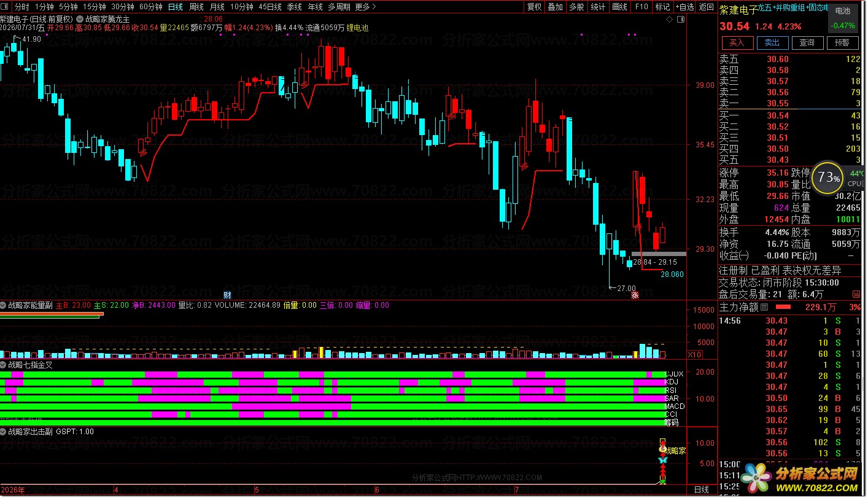The image size is (868, 498).
Task: Click the 预警 alert button
Action: pos(842,42)
